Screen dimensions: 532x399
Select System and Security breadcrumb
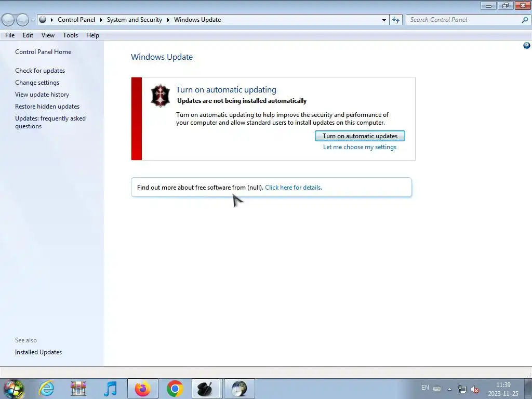(135, 20)
